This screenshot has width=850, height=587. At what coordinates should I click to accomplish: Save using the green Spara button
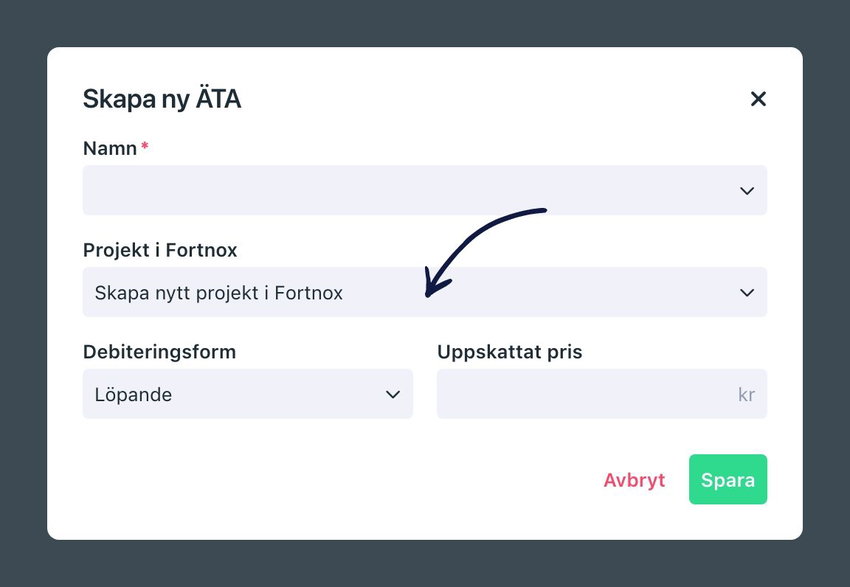[x=728, y=479]
